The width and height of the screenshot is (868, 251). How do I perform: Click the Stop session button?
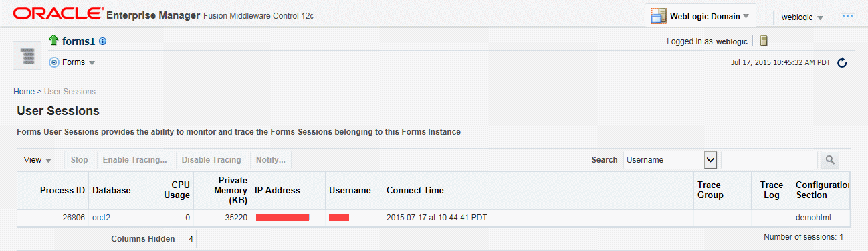tap(80, 160)
